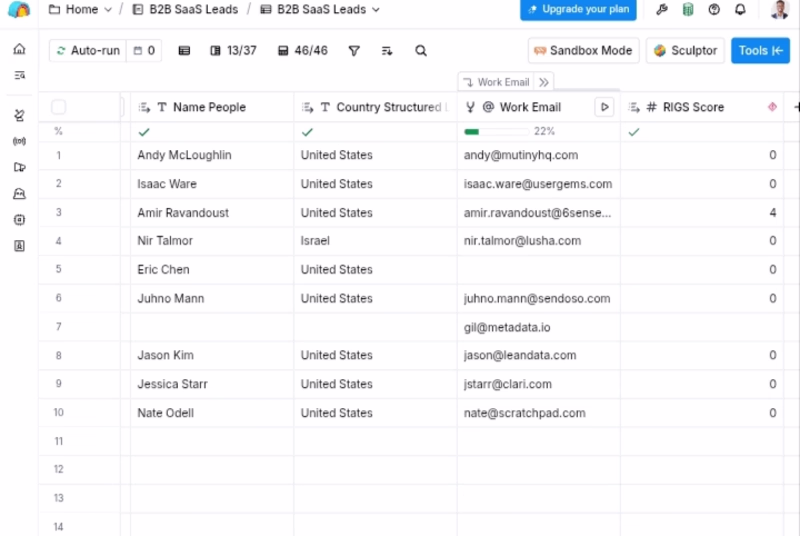Select email jason@leandata.com
Image resolution: width=800 pixels, height=536 pixels.
(538, 355)
